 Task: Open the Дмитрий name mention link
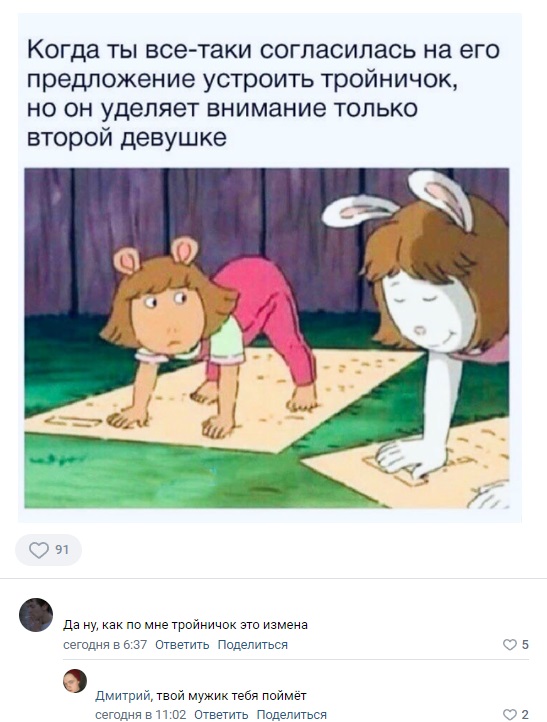(x=123, y=695)
